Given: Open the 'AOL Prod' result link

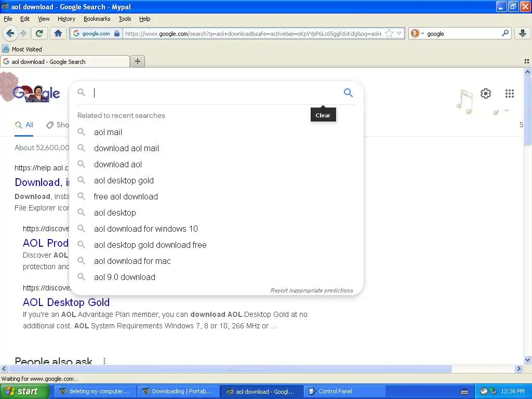Looking at the screenshot, I should (46, 243).
